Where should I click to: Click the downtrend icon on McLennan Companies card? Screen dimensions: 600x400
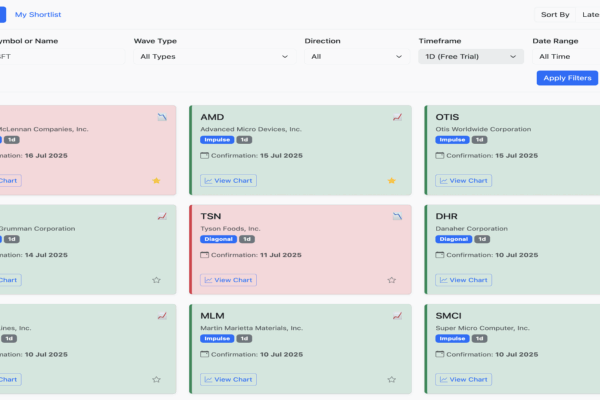point(162,117)
